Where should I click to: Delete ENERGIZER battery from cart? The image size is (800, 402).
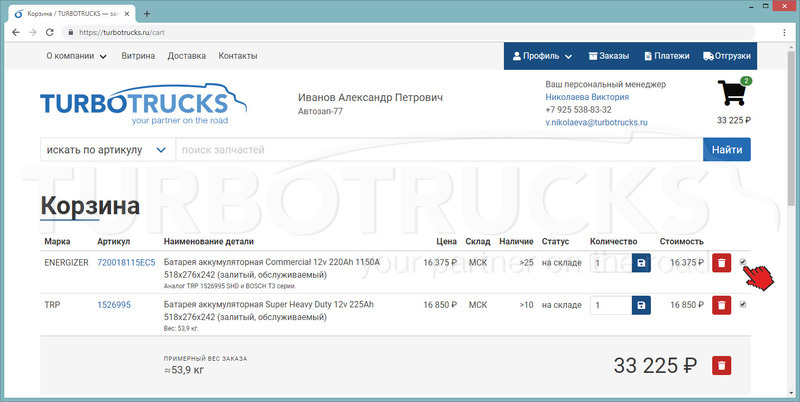coord(721,263)
